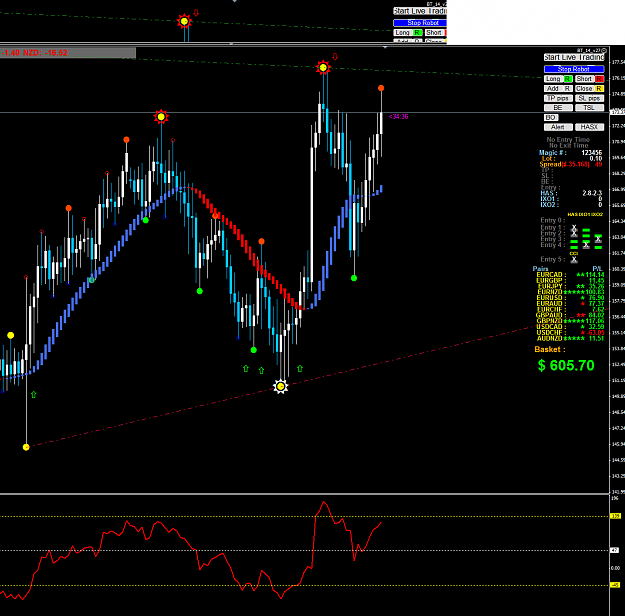625x616 pixels.
Task: Select the red down arrow beside the highest peak marker
Action: 335,57
